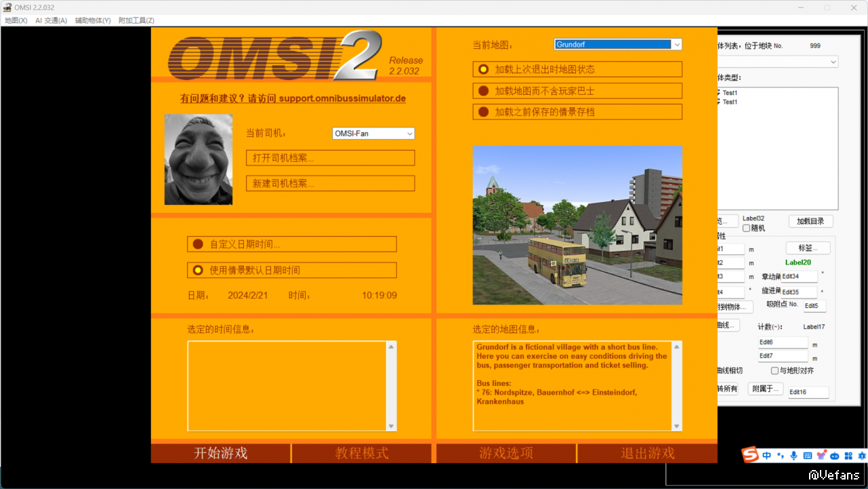Image resolution: width=868 pixels, height=489 pixels.
Task: Click the OMSI 2 logo
Action: 274,56
